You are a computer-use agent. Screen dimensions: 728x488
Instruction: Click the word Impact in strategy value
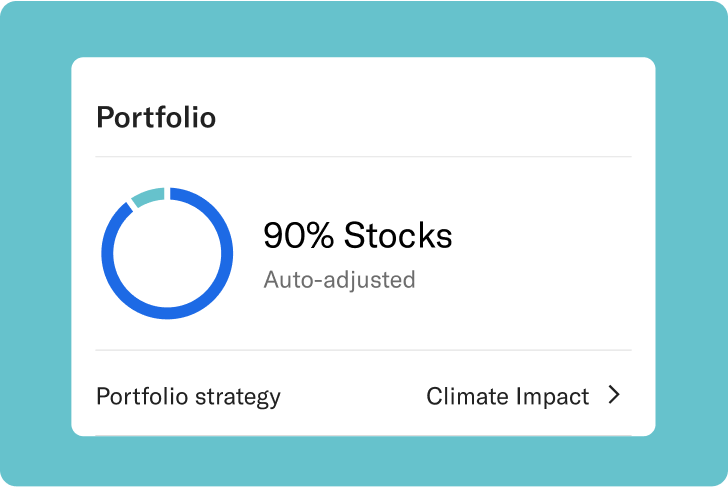[551, 396]
